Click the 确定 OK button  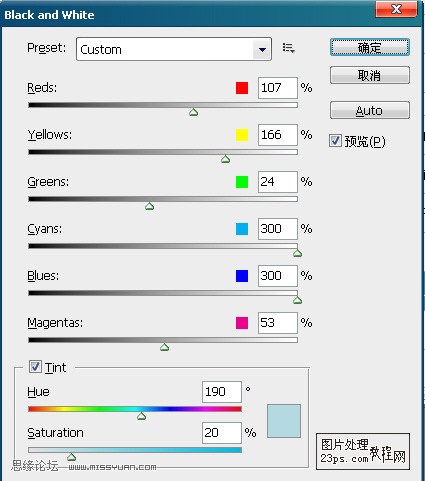pos(370,47)
